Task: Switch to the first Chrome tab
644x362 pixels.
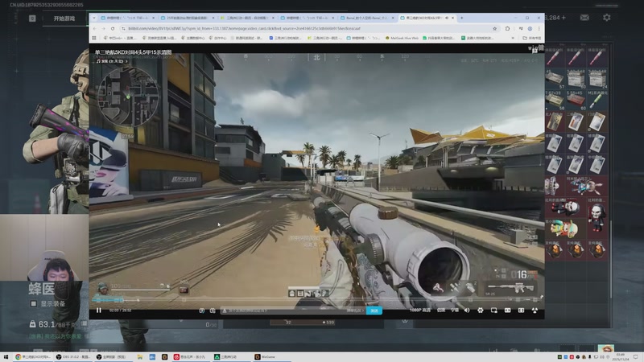Action: [x=127, y=18]
